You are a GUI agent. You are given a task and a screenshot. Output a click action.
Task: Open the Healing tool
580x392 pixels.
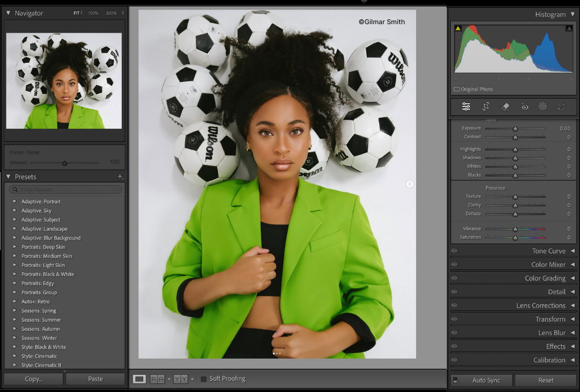point(505,106)
